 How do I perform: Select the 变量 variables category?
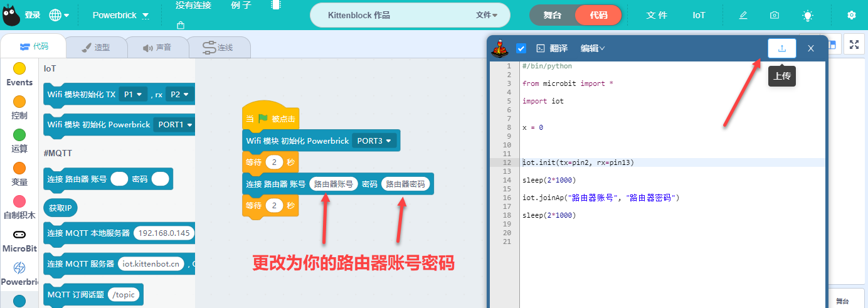(x=19, y=174)
